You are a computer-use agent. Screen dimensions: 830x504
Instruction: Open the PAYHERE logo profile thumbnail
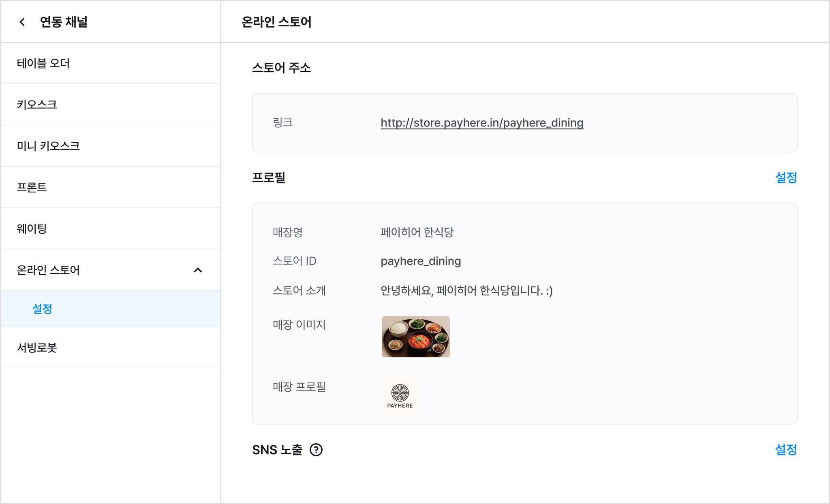[x=400, y=396]
